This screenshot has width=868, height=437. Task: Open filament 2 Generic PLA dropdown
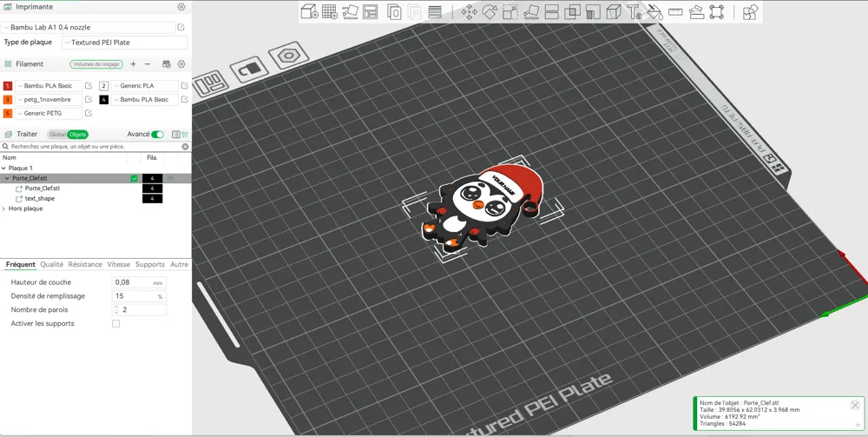(x=144, y=86)
